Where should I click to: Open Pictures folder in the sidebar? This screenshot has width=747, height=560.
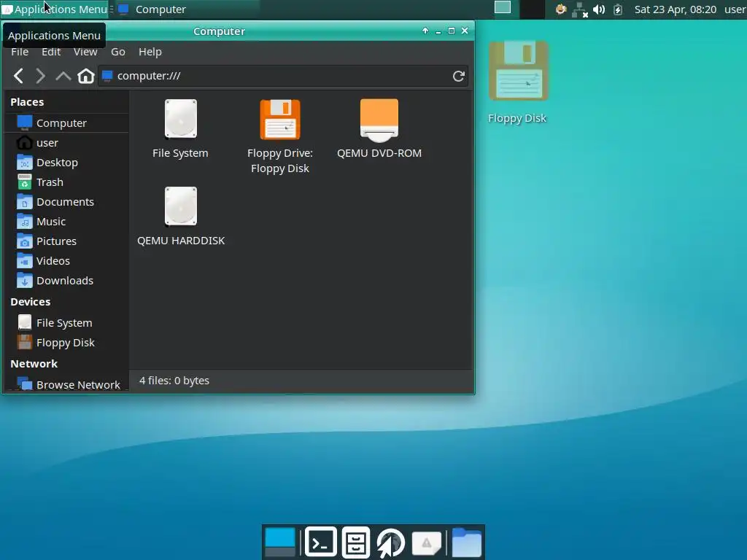point(66,241)
